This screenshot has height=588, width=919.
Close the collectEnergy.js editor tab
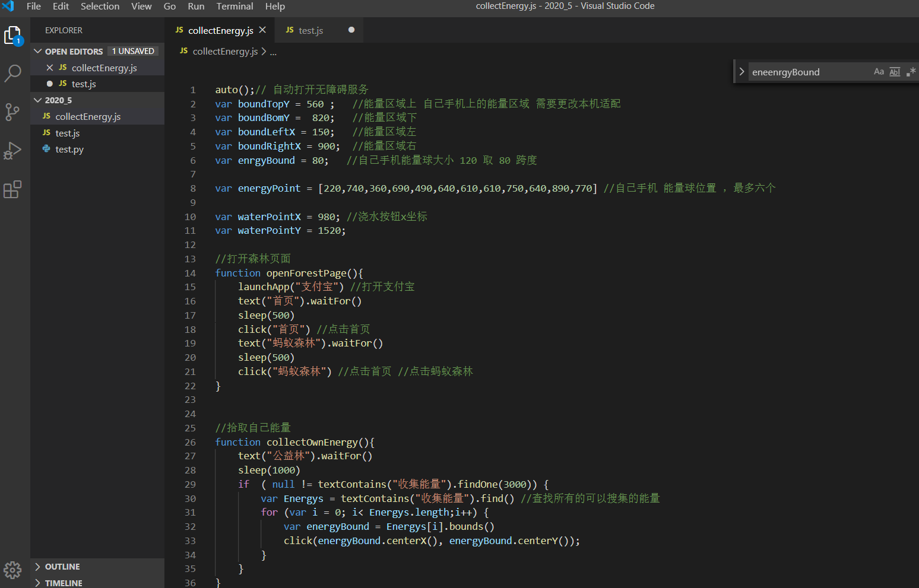(x=262, y=30)
